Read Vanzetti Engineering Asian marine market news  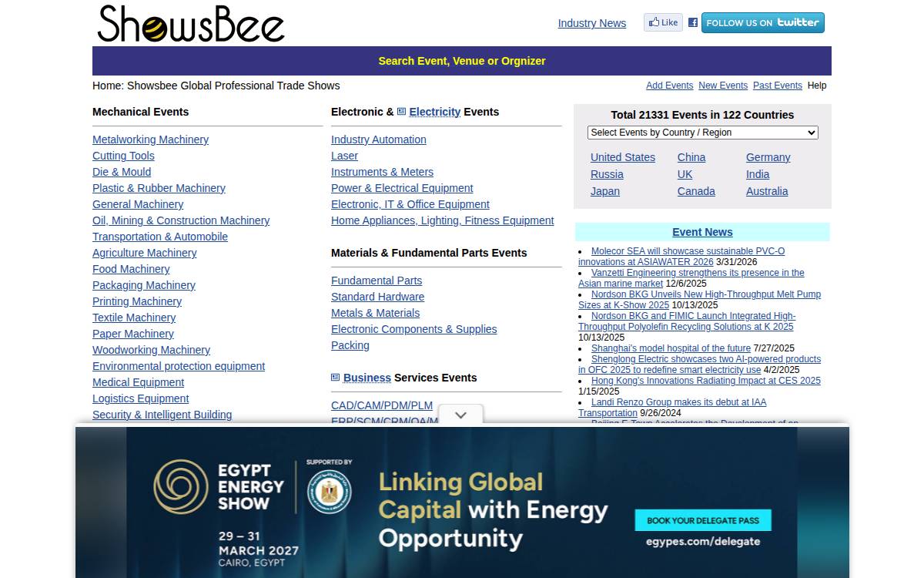pyautogui.click(x=691, y=278)
